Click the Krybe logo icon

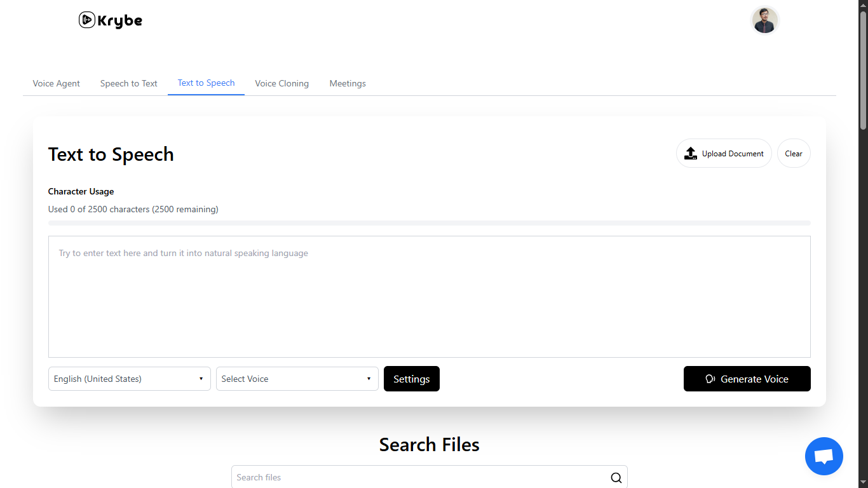tap(86, 20)
